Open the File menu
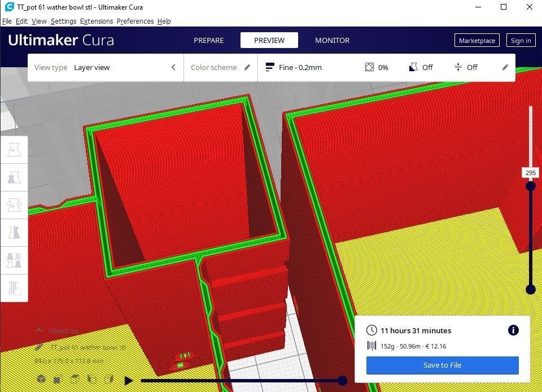542x392 pixels. pos(7,21)
